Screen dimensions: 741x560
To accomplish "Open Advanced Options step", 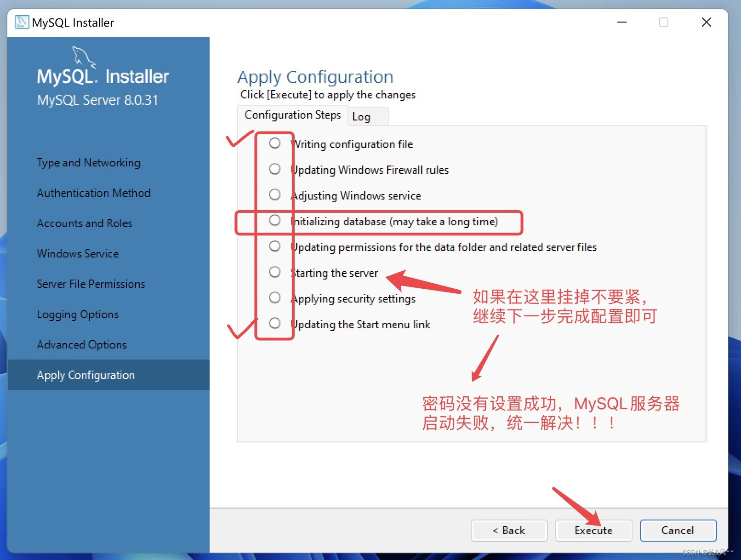I will pyautogui.click(x=82, y=345).
